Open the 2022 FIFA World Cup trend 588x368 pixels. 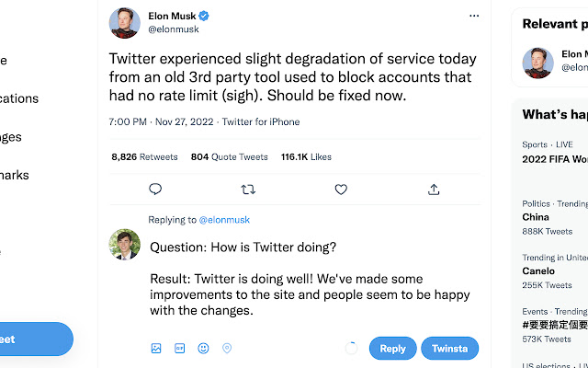coord(555,160)
